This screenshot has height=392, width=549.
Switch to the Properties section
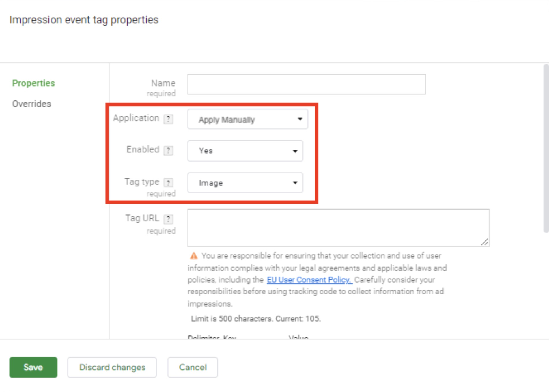pos(33,83)
